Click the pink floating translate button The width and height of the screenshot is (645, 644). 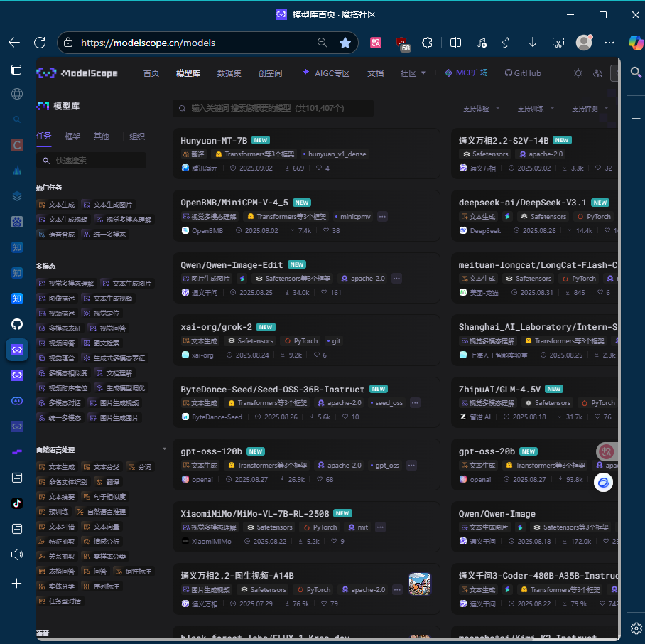click(606, 451)
